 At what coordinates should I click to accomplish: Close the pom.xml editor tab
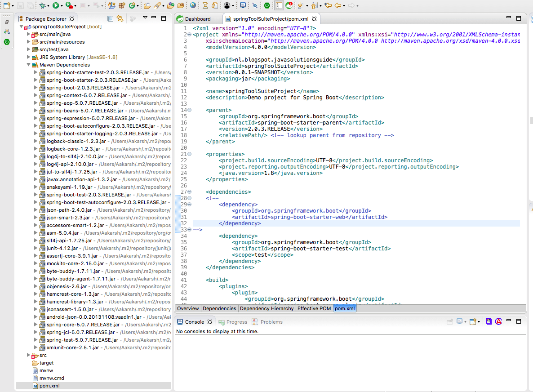coord(314,19)
